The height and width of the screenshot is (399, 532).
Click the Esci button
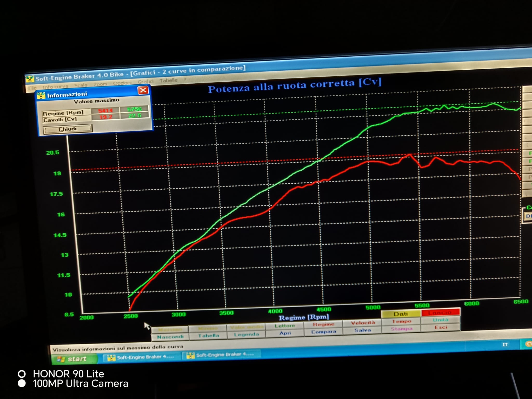click(x=441, y=327)
